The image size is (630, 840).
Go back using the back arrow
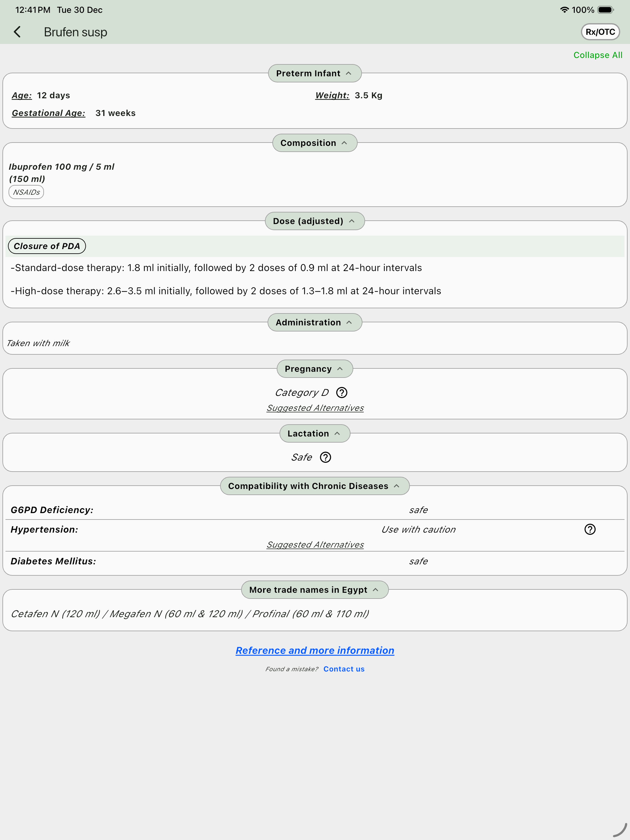17,32
